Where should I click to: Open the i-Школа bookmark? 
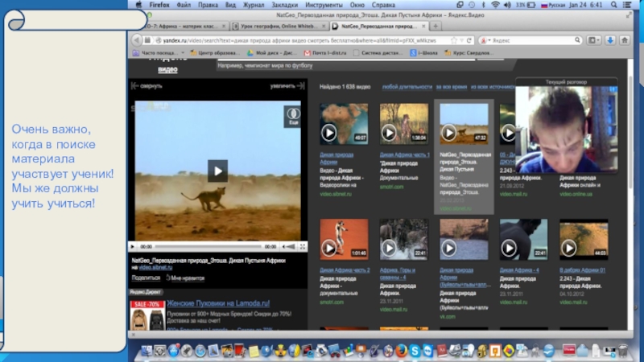(424, 53)
